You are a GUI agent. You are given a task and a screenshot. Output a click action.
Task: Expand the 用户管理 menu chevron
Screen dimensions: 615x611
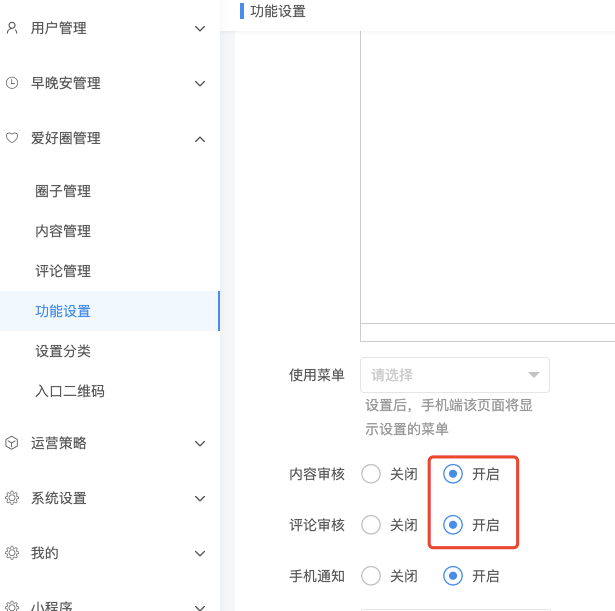200,29
